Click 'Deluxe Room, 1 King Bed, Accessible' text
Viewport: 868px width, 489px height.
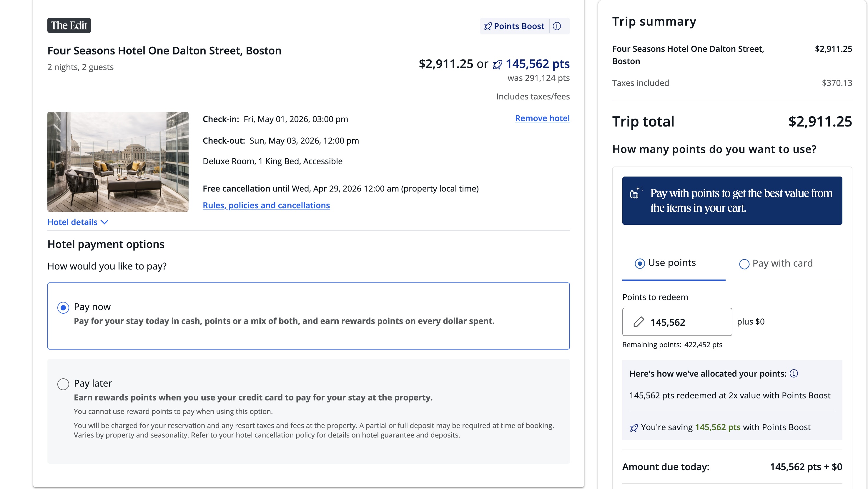(x=272, y=162)
